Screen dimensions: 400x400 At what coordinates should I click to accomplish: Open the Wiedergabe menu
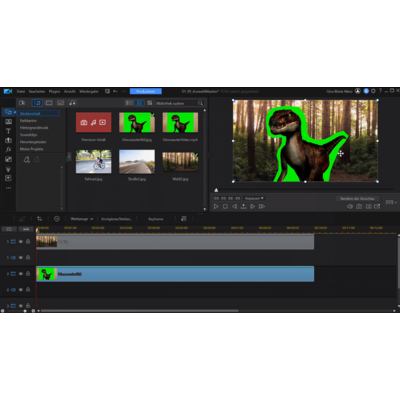(x=89, y=91)
